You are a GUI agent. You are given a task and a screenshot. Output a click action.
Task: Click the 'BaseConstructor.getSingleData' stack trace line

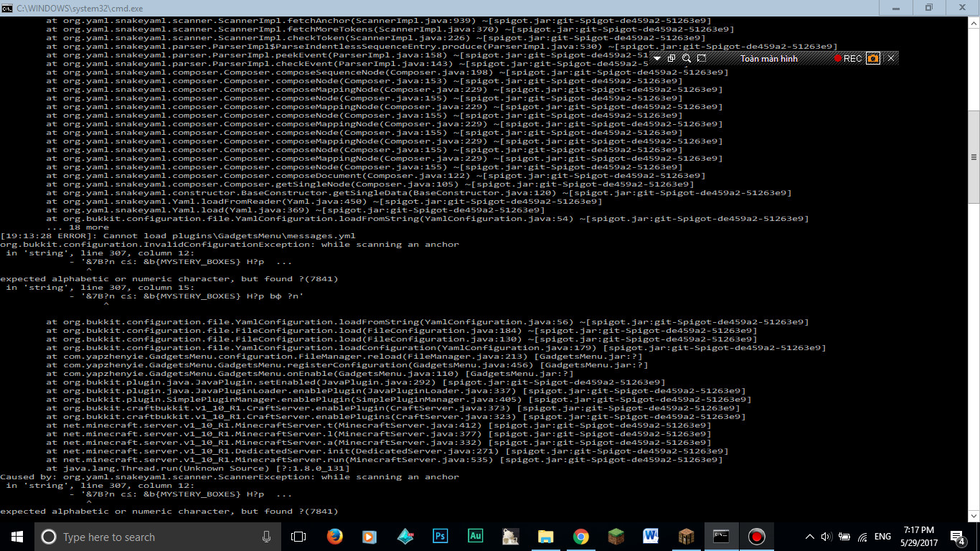pyautogui.click(x=419, y=192)
